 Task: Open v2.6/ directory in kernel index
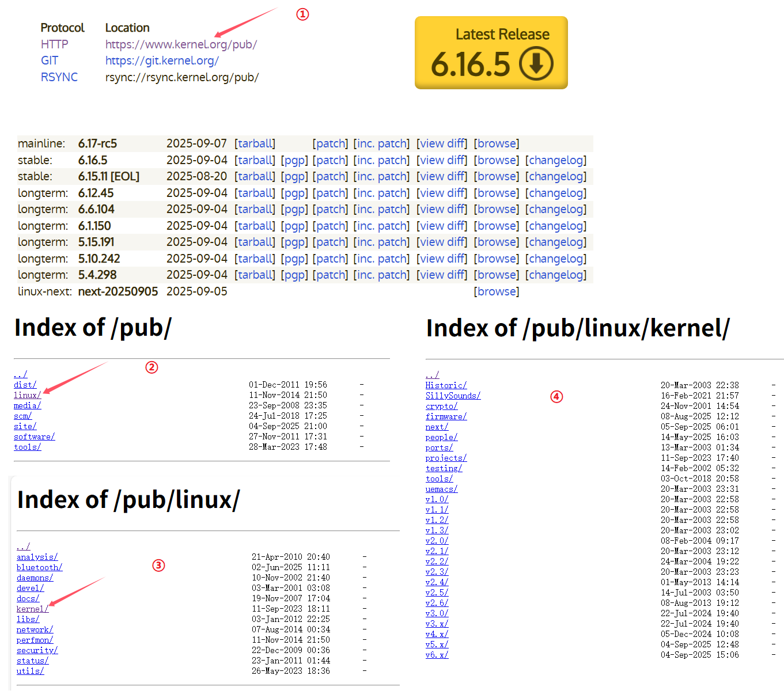tap(437, 603)
